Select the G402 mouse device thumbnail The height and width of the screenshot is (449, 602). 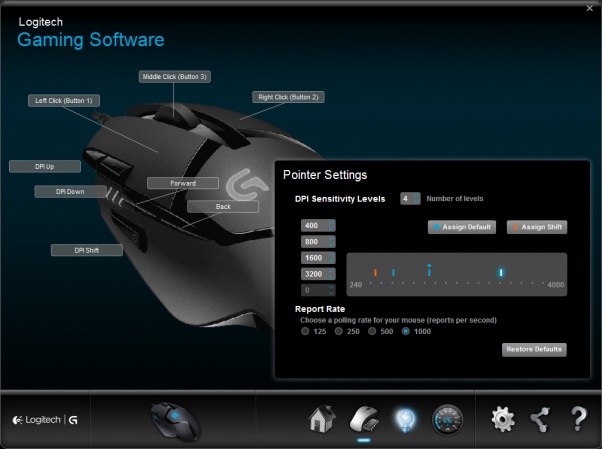[x=176, y=419]
